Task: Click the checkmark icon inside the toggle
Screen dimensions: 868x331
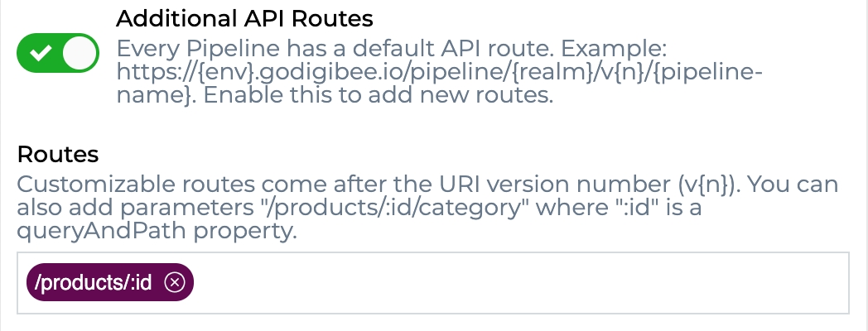Action: 39,55
